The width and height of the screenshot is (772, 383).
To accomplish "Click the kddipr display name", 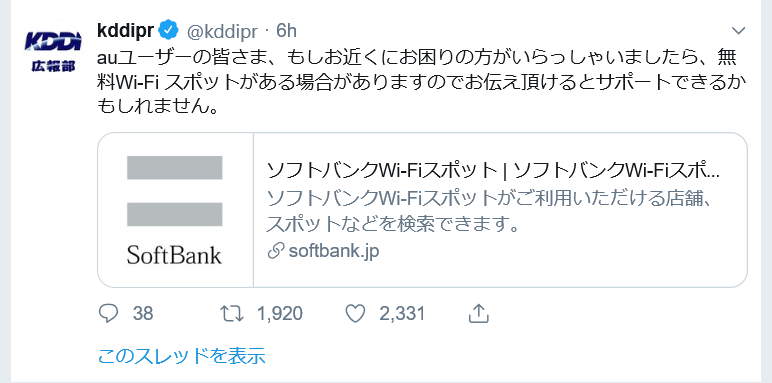I will tap(126, 31).
